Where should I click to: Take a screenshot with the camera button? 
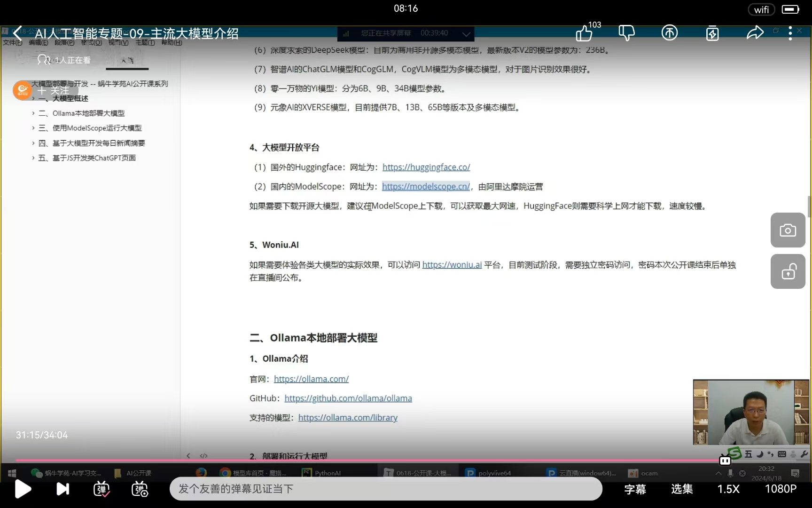coord(788,230)
